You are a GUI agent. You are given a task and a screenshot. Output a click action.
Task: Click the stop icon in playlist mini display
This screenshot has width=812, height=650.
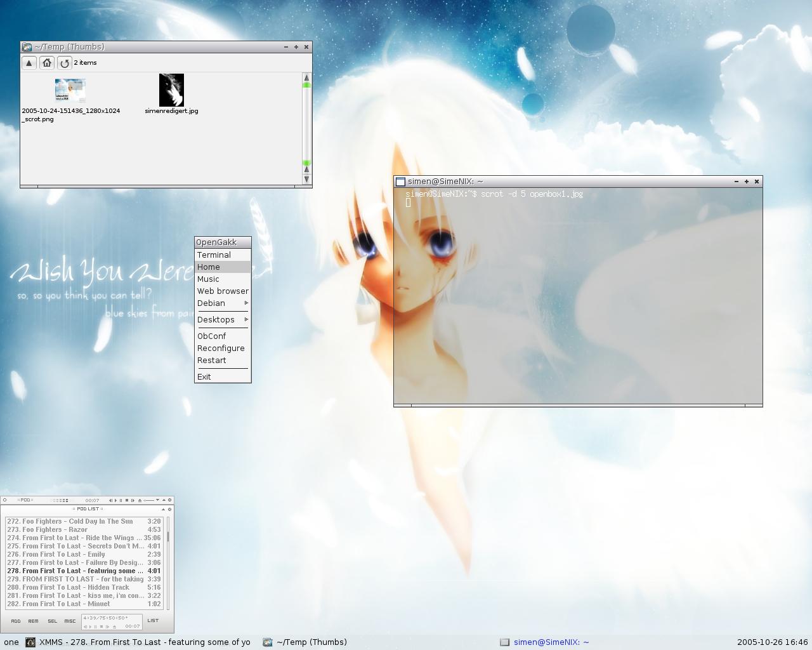(x=101, y=627)
